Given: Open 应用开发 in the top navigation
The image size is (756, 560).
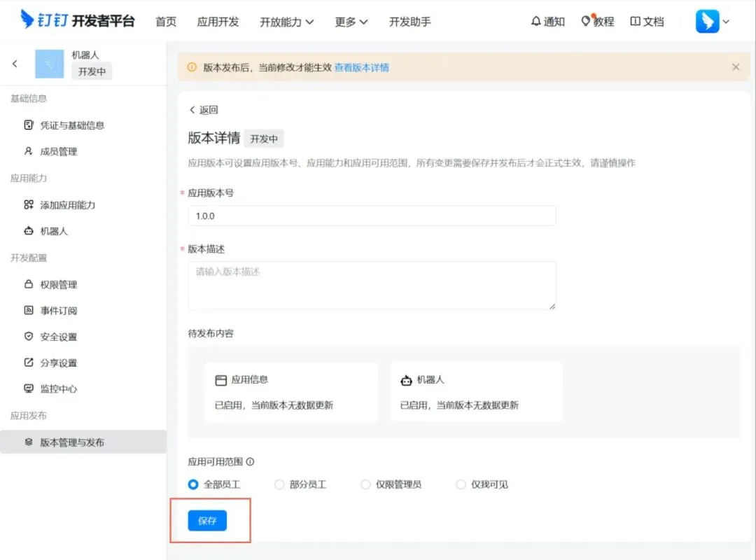Looking at the screenshot, I should coord(218,22).
